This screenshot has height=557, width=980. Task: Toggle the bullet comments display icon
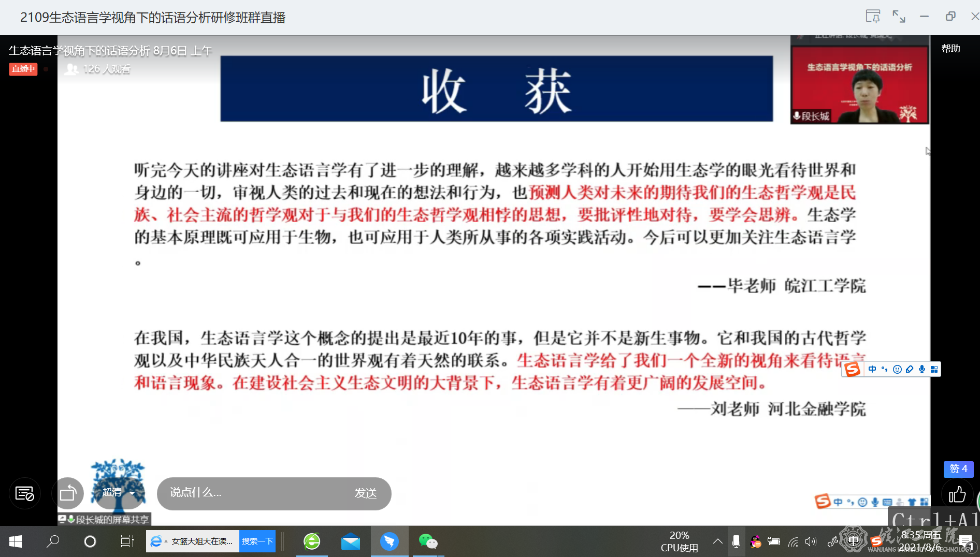click(x=24, y=493)
